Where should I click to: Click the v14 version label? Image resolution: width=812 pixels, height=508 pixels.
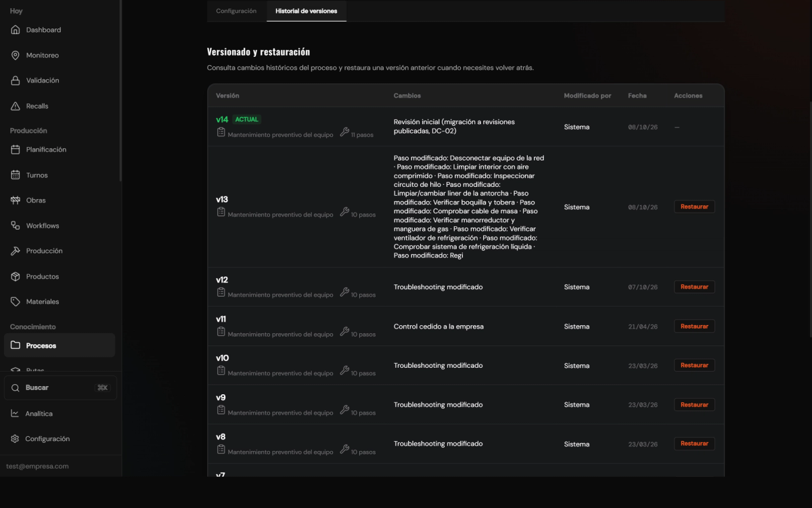point(222,120)
